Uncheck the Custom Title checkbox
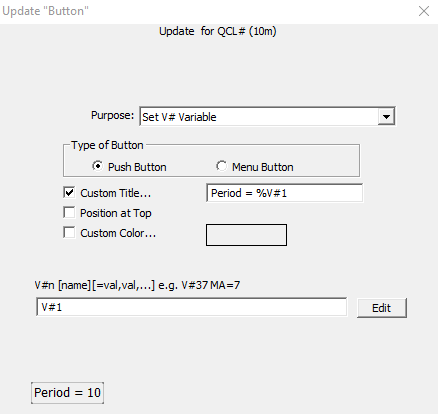The width and height of the screenshot is (438, 414). pyautogui.click(x=69, y=193)
